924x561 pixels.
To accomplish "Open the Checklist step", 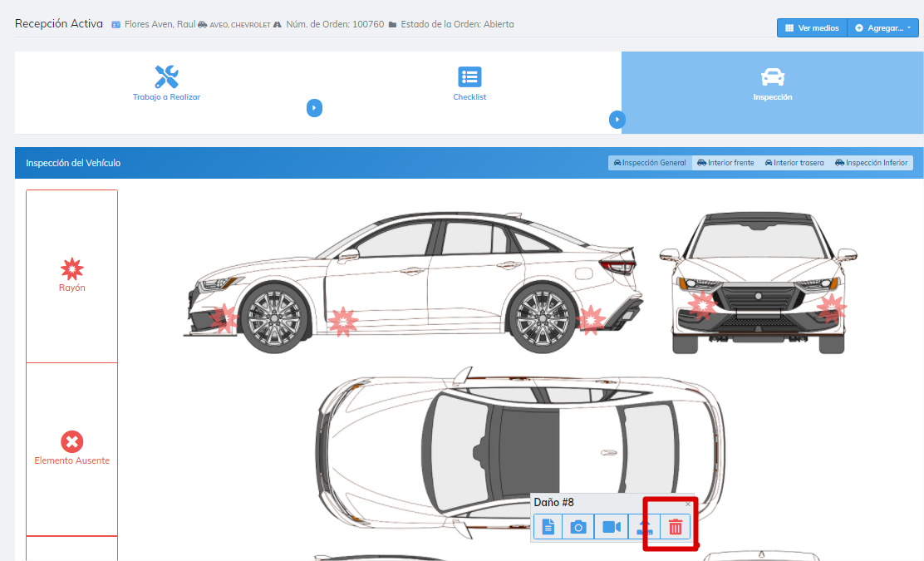I will click(x=469, y=84).
